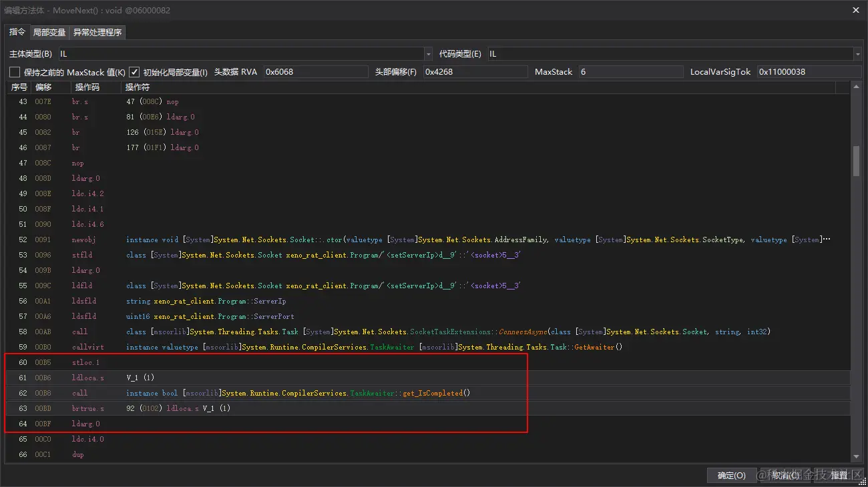Select the ldc.i4.1 opcode row

(428, 209)
